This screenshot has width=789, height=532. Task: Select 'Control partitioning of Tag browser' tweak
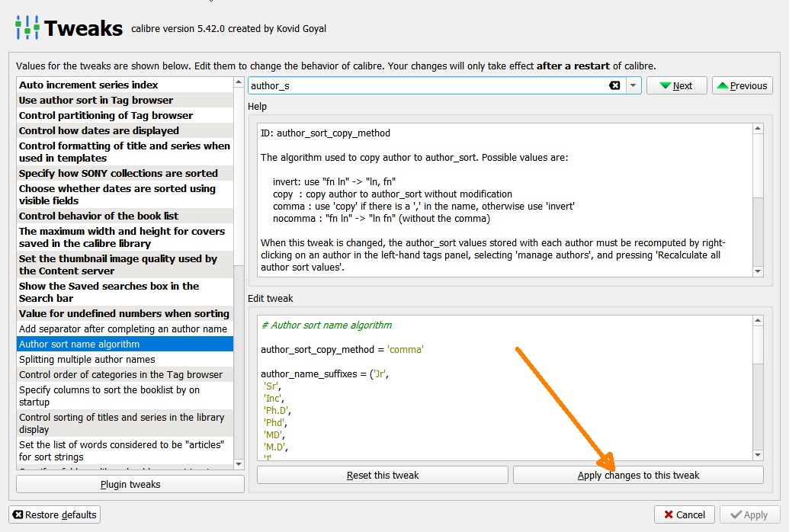coord(125,115)
